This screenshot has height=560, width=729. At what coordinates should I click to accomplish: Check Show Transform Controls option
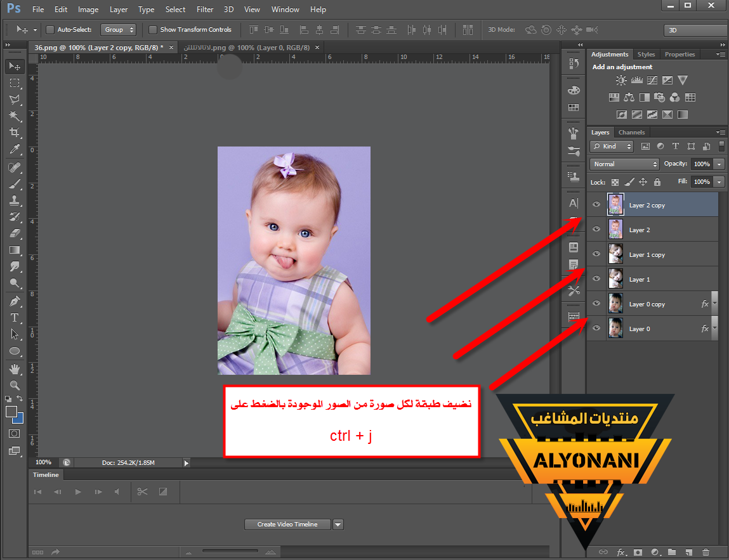click(x=152, y=30)
